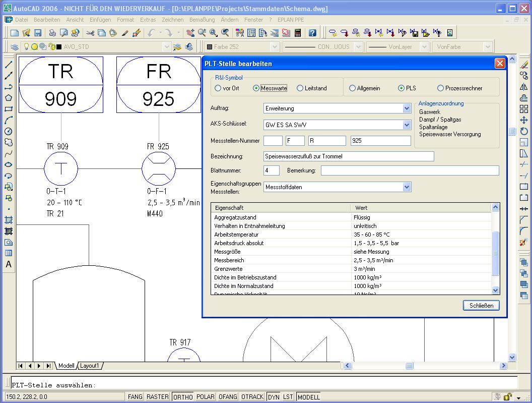Screen dimensions: 532x403
Task: Select the Pan hand tool
Action: pyautogui.click(x=191, y=33)
